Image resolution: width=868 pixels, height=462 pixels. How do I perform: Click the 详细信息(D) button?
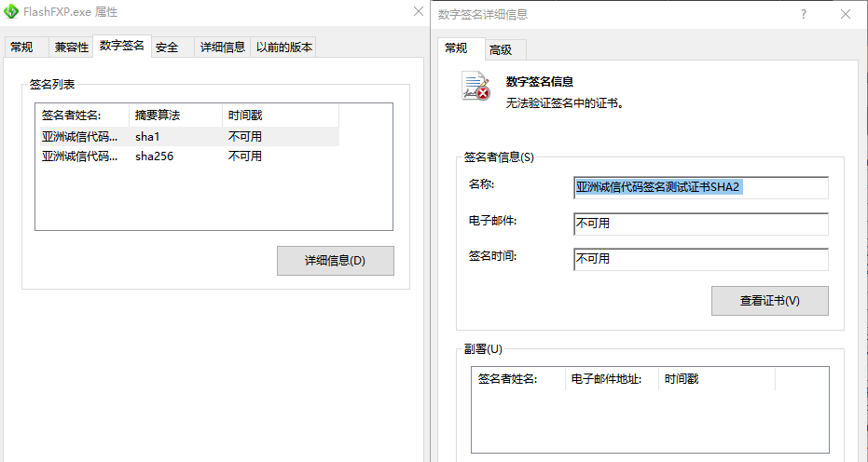point(336,261)
